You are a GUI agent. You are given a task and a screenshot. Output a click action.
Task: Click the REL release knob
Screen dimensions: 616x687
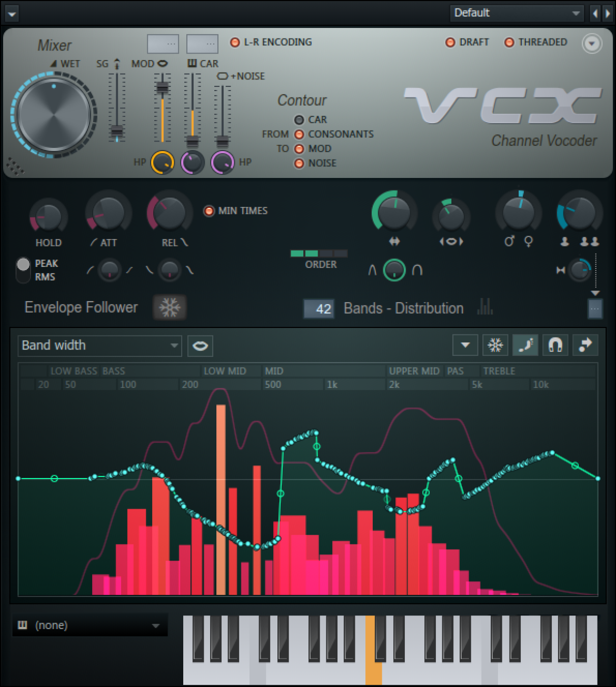[169, 213]
